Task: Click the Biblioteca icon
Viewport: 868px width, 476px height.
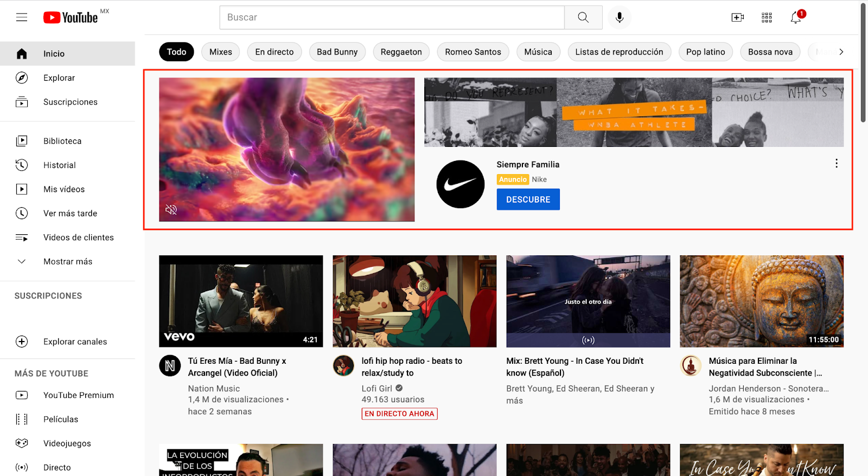Action: 22,141
